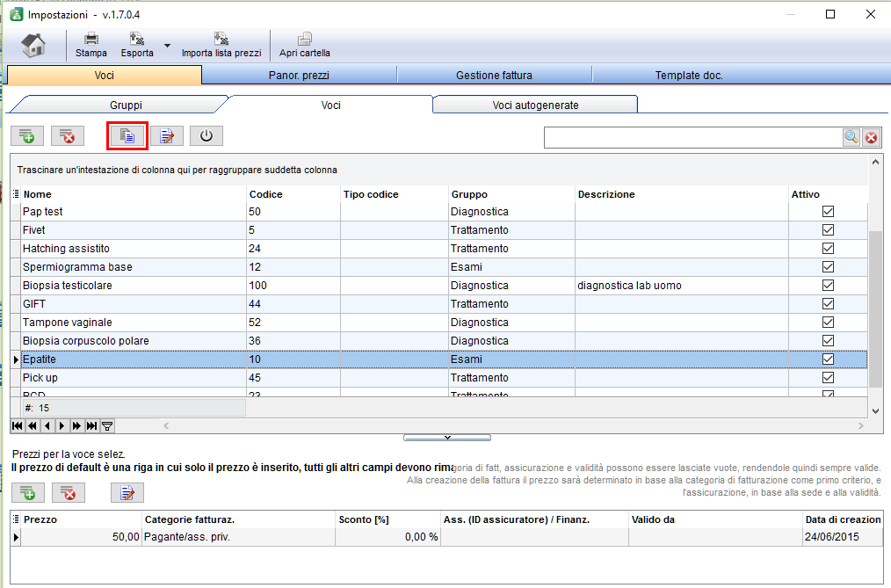Delete the selected price row icon
This screenshot has width=891, height=588.
click(69, 492)
